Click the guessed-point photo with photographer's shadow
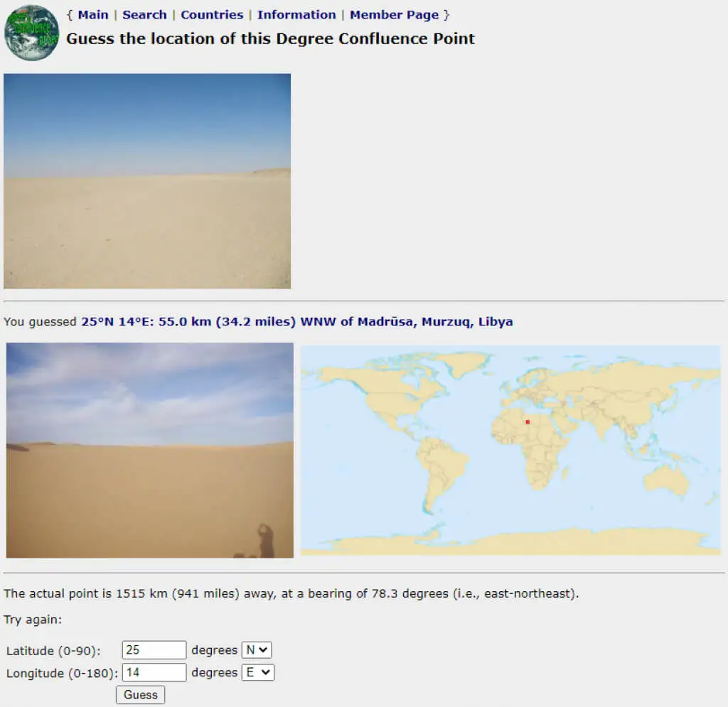728x707 pixels. pyautogui.click(x=150, y=450)
